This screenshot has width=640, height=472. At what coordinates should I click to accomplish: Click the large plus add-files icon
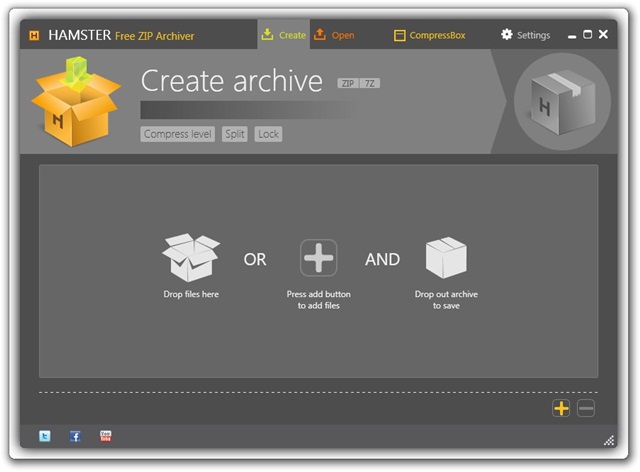point(318,258)
